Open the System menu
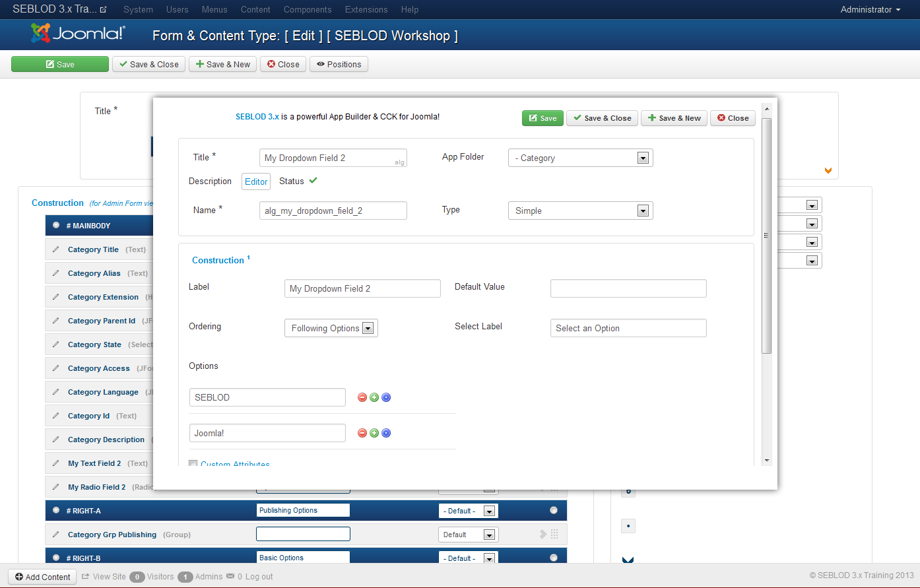The height and width of the screenshot is (588, 920). (x=138, y=9)
